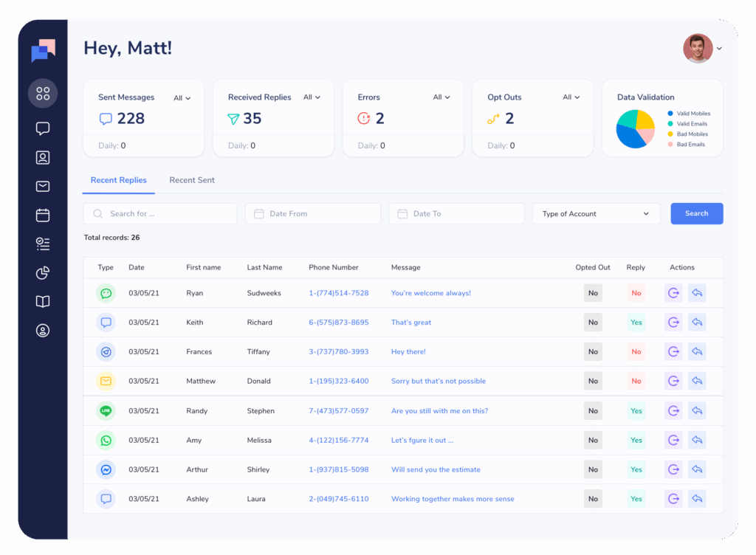
Task: Expand the user profile menu chevron
Action: (x=719, y=49)
